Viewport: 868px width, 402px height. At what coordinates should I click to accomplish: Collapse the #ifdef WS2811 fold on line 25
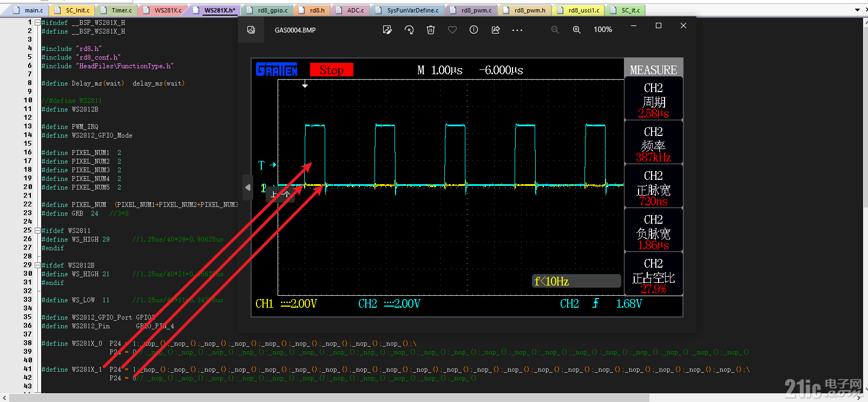click(x=37, y=231)
